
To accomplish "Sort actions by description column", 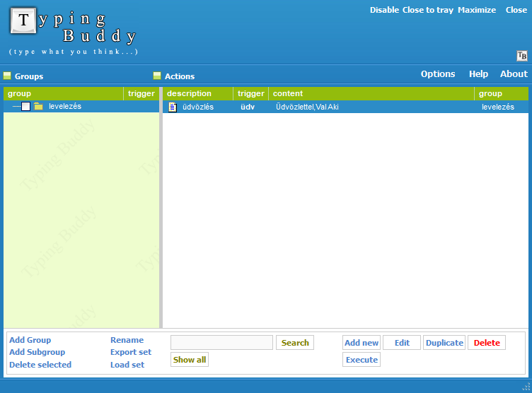I will tap(197, 93).
